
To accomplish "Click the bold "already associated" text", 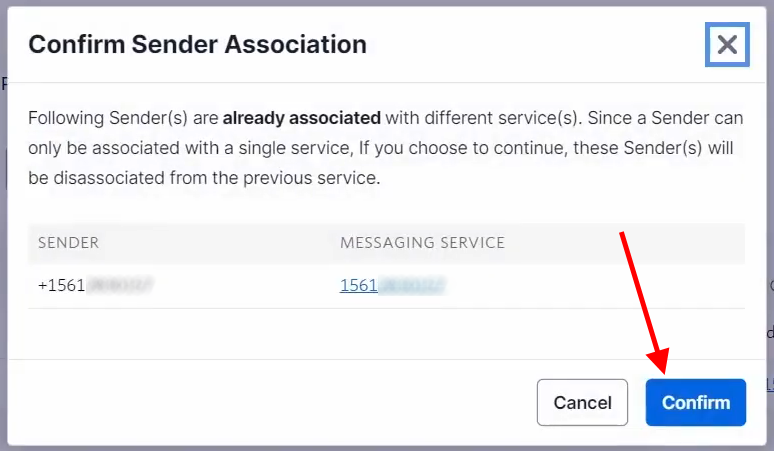I will click(302, 118).
